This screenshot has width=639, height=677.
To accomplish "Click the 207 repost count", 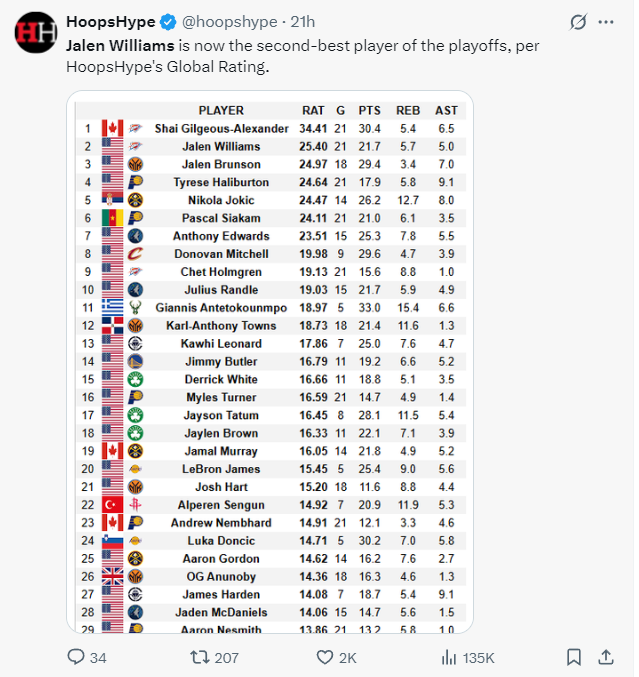I will point(226,657).
